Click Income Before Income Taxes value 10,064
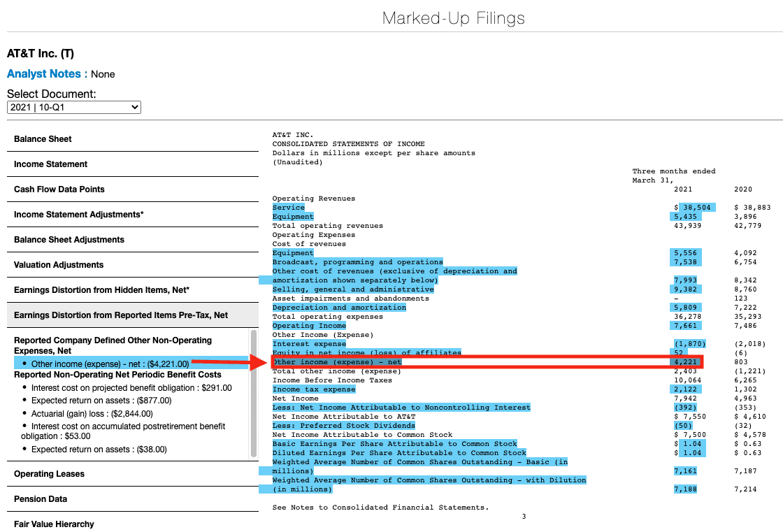 tap(688, 380)
